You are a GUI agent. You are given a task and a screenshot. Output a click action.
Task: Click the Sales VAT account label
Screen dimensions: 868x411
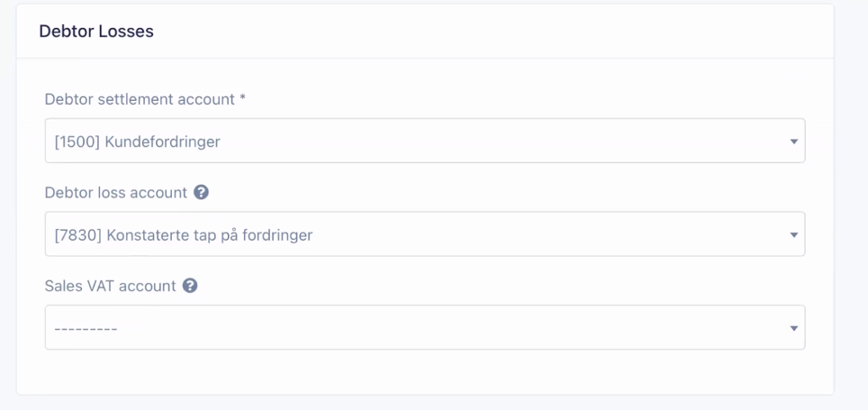[110, 286]
